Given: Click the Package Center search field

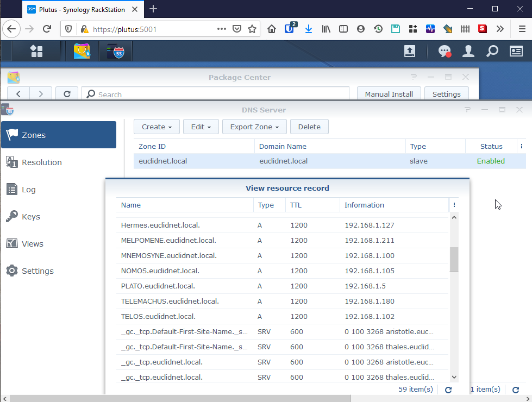Looking at the screenshot, I should (215, 94).
